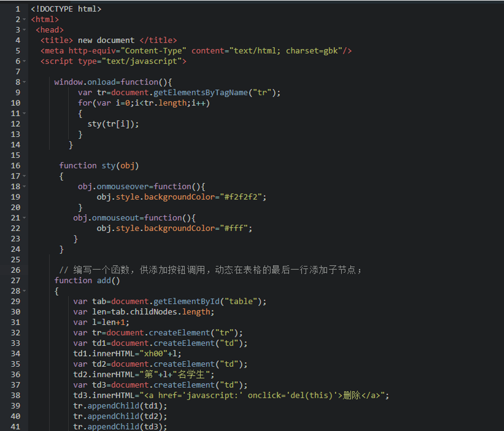Click the var td2=document.createElement line

[160, 364]
